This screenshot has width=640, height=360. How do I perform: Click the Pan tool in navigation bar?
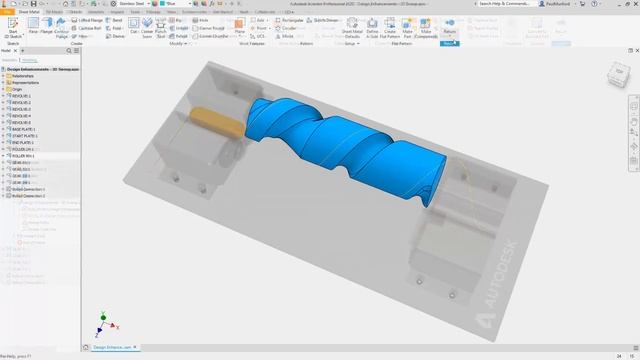pos(634,121)
